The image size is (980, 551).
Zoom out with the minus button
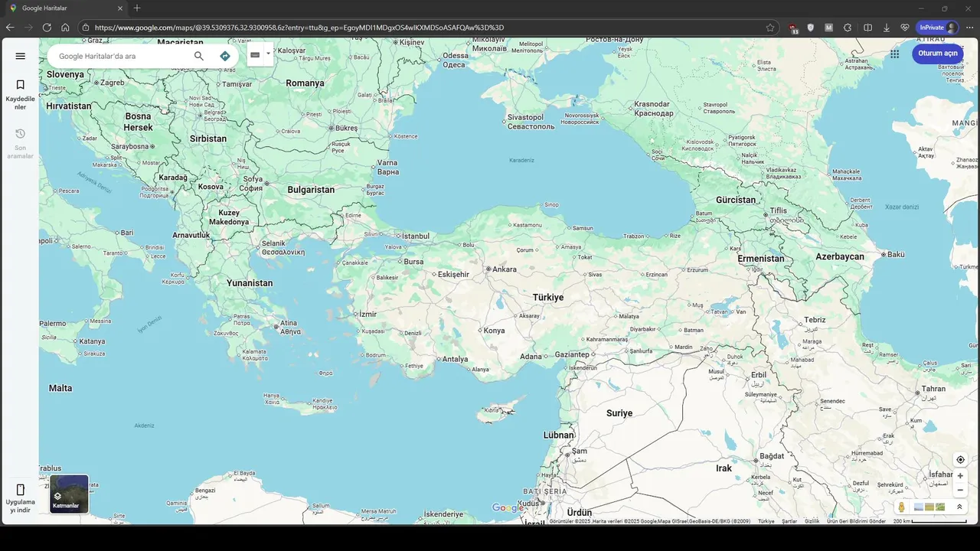960,491
